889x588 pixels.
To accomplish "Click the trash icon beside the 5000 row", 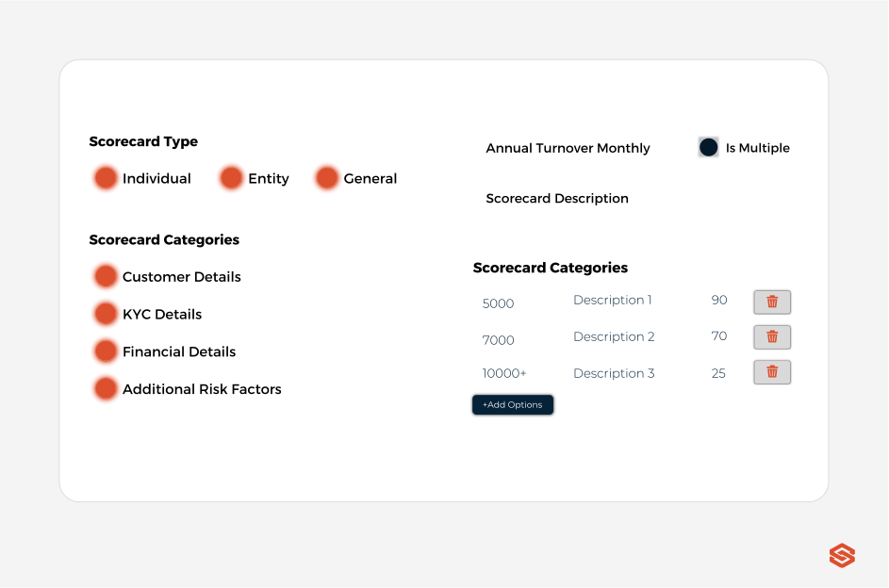I will [771, 302].
